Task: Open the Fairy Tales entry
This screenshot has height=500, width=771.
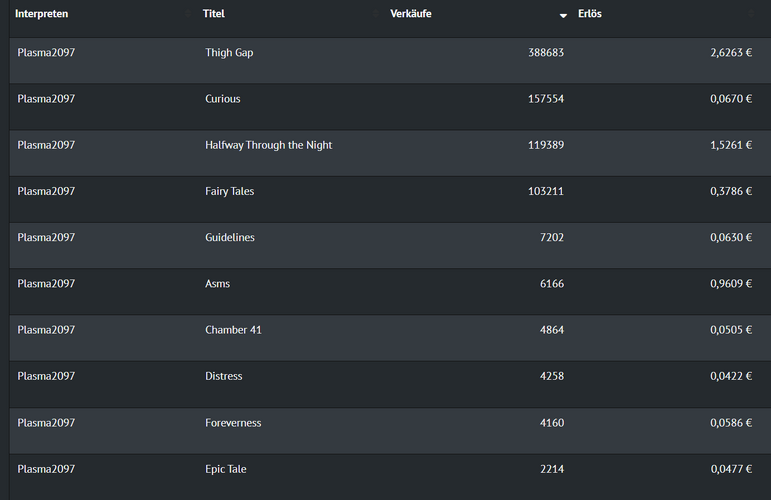Action: tap(229, 191)
